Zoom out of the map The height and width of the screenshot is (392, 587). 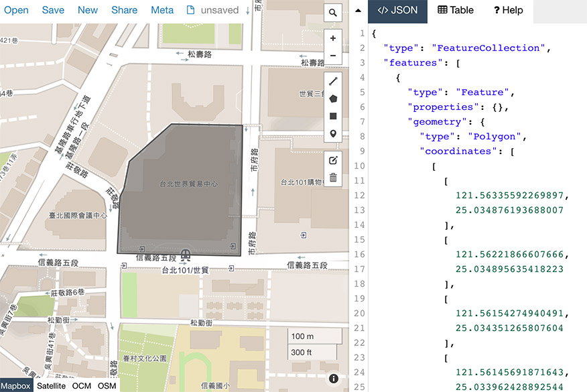point(332,56)
